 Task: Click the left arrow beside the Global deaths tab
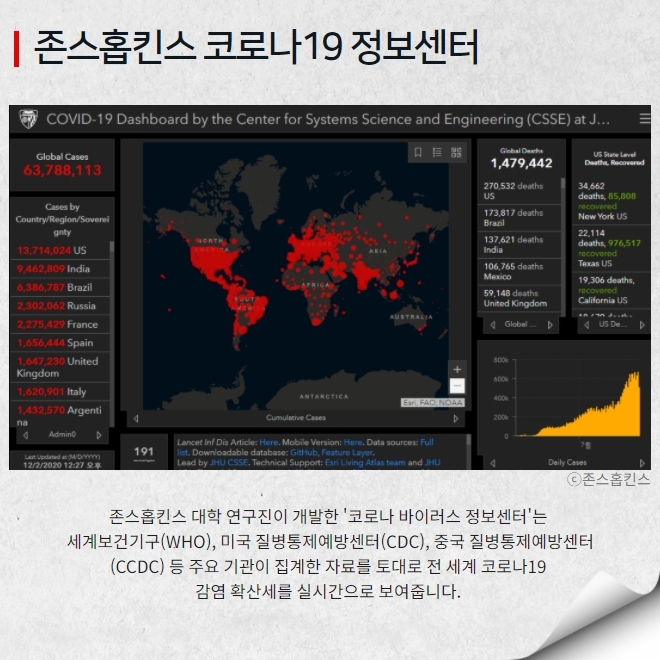493,325
